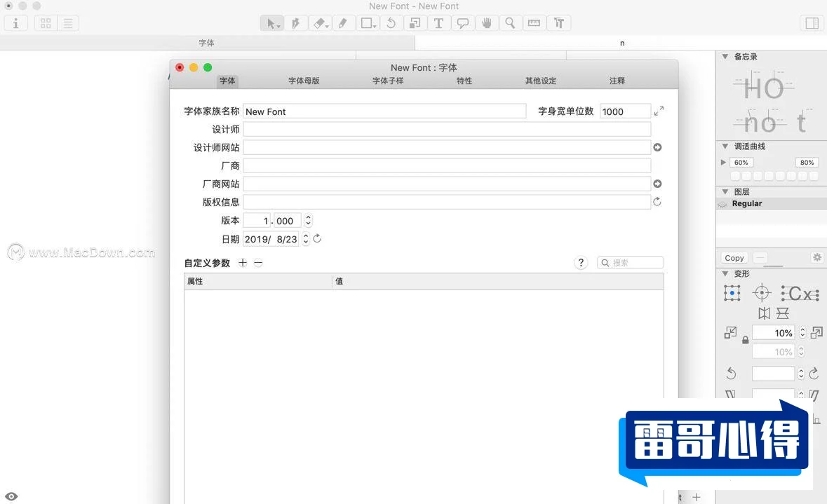Image resolution: width=827 pixels, height=504 pixels.
Task: Choose the Pencil tool
Action: [x=343, y=23]
